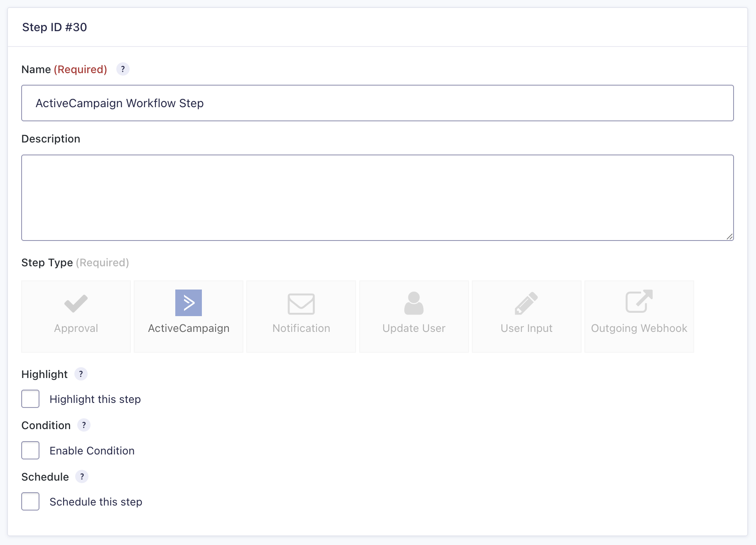Focus the Description text area
Screen dimensions: 756x545
[x=377, y=197]
